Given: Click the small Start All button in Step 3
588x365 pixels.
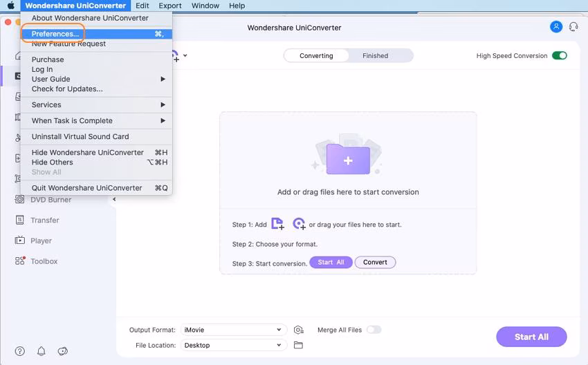Looking at the screenshot, I should coord(331,262).
